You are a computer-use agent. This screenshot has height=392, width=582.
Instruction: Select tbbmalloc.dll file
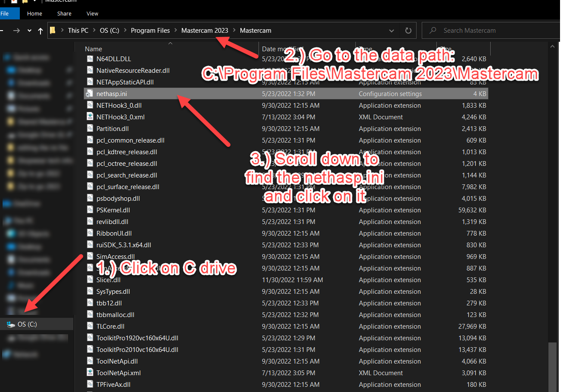(115, 315)
